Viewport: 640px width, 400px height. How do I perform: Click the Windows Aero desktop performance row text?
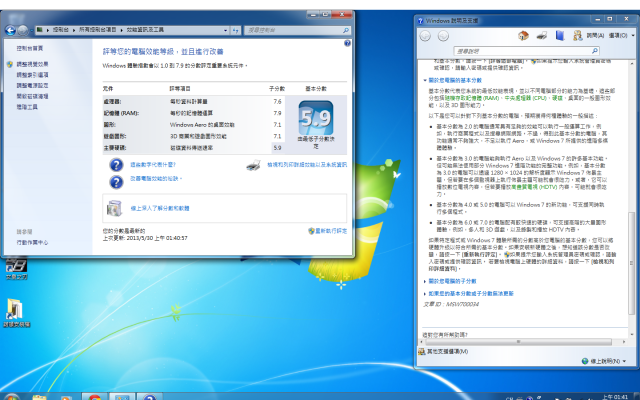coord(202,124)
